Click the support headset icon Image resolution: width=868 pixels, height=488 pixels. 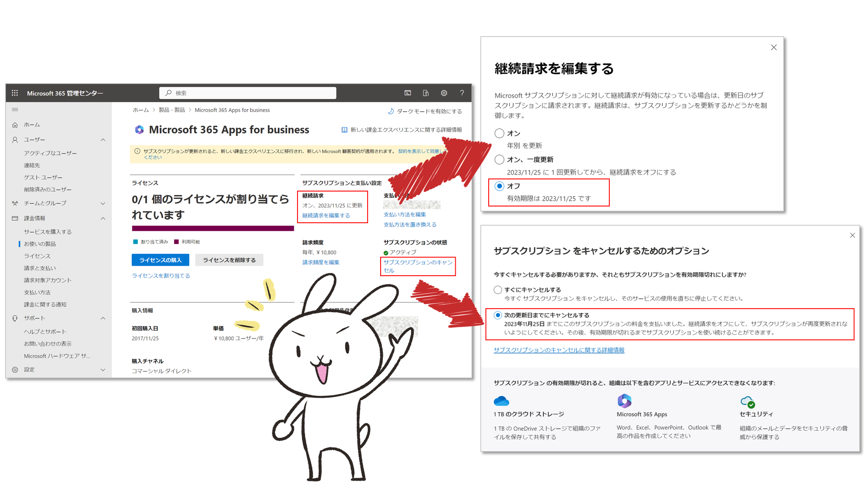click(x=15, y=318)
